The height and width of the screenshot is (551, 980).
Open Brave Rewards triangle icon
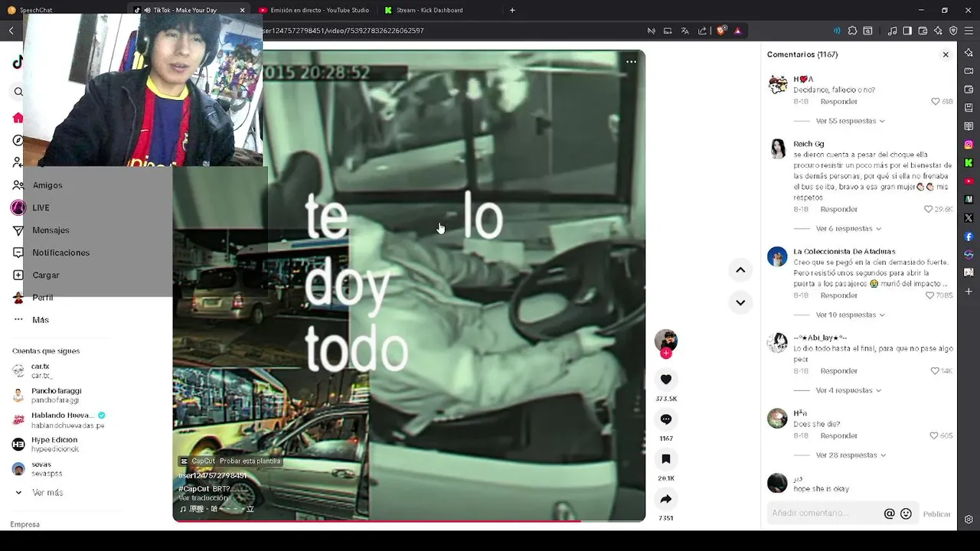737,31
